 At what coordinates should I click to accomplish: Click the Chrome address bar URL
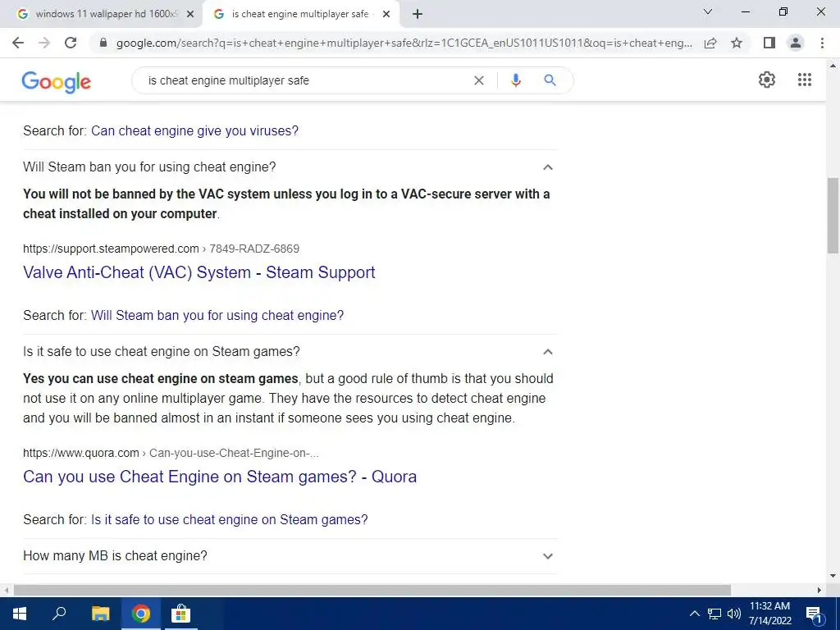[x=404, y=43]
